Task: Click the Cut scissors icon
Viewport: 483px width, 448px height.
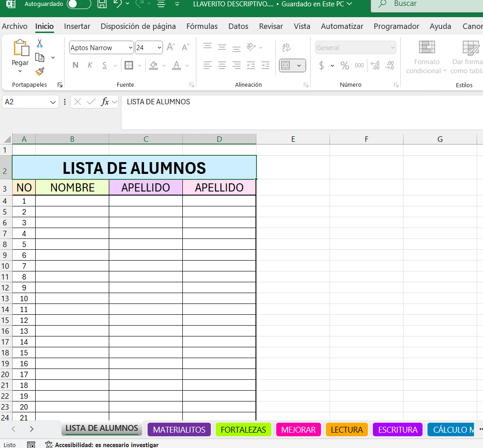Action: click(40, 43)
